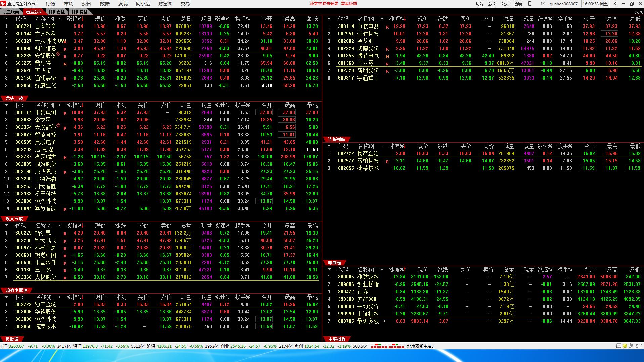Click the 关闭 button at top right

click(x=639, y=12)
